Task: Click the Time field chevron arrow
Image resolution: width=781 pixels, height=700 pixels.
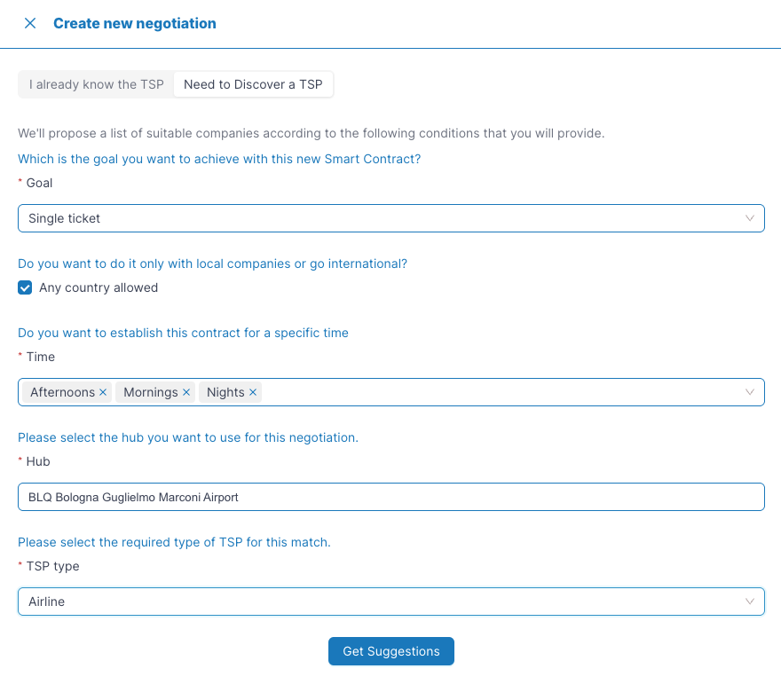Action: point(750,392)
